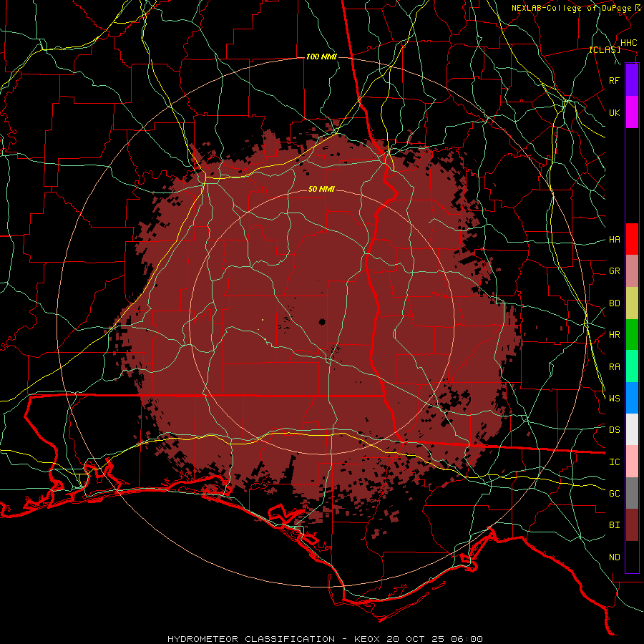Click the 50 NMI range ring label
The image size is (644, 644).
[321, 189]
